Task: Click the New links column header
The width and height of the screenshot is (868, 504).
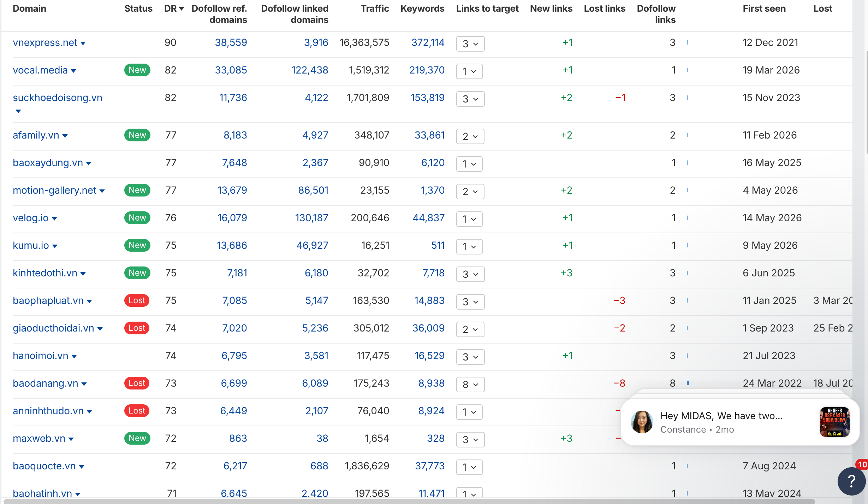Action: click(551, 8)
